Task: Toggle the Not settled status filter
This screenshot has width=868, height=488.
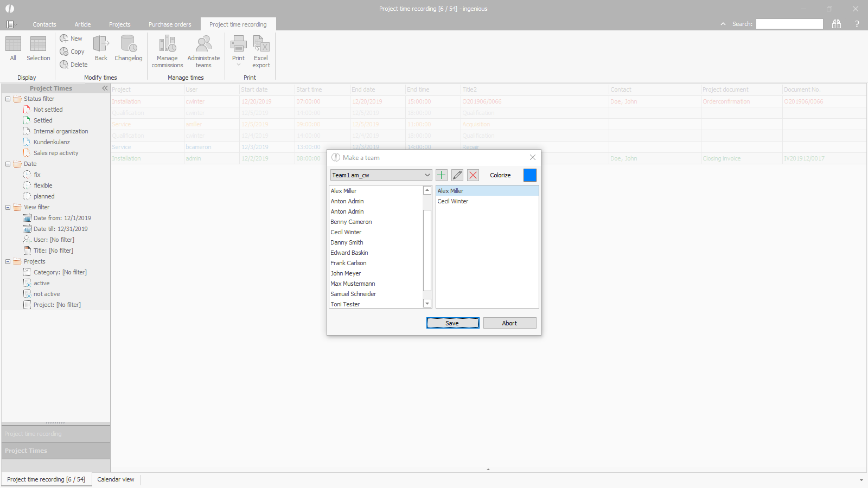Action: (48, 110)
